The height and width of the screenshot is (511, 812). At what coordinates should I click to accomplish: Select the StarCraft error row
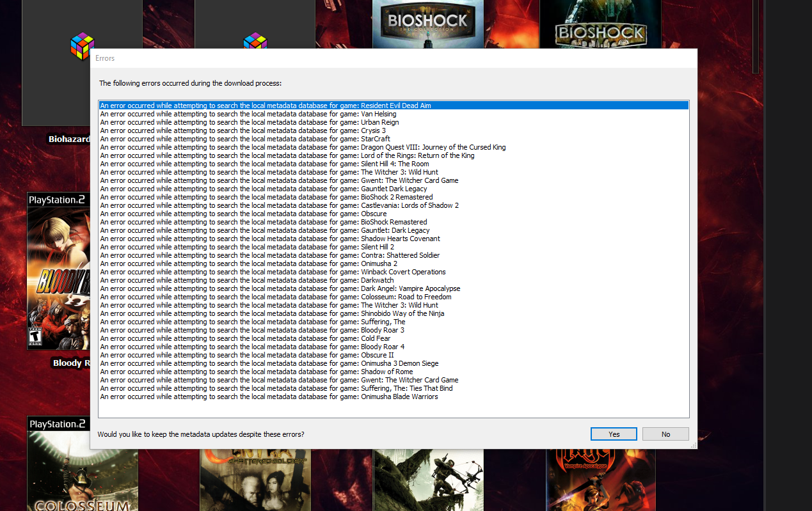pos(394,139)
